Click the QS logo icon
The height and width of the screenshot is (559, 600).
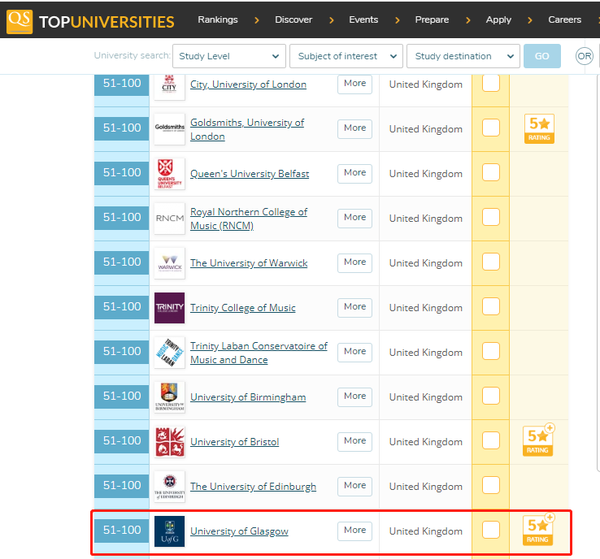(19, 21)
